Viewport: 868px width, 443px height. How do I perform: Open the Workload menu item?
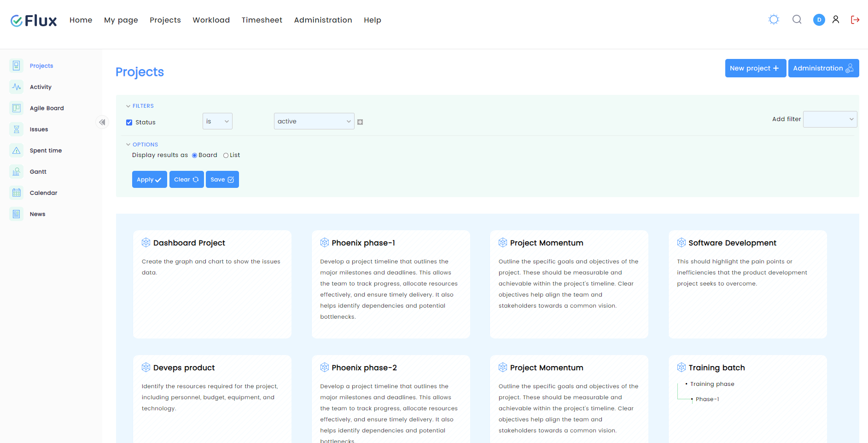(x=211, y=20)
